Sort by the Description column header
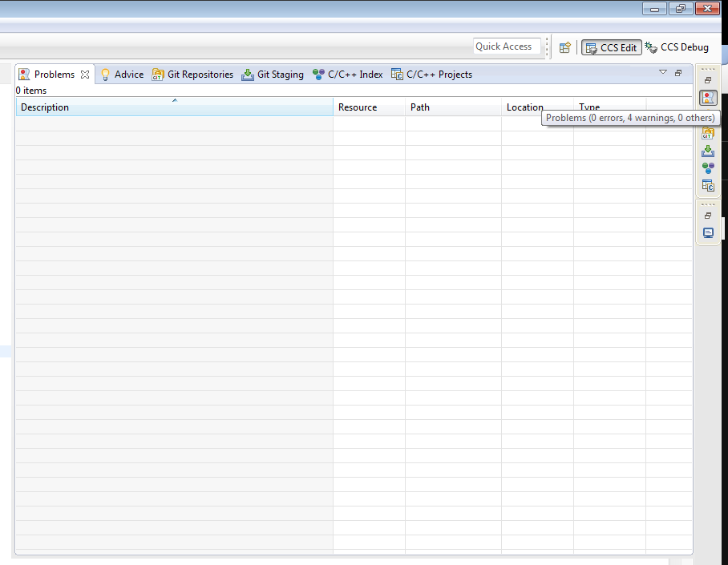This screenshot has width=728, height=565. (x=175, y=107)
